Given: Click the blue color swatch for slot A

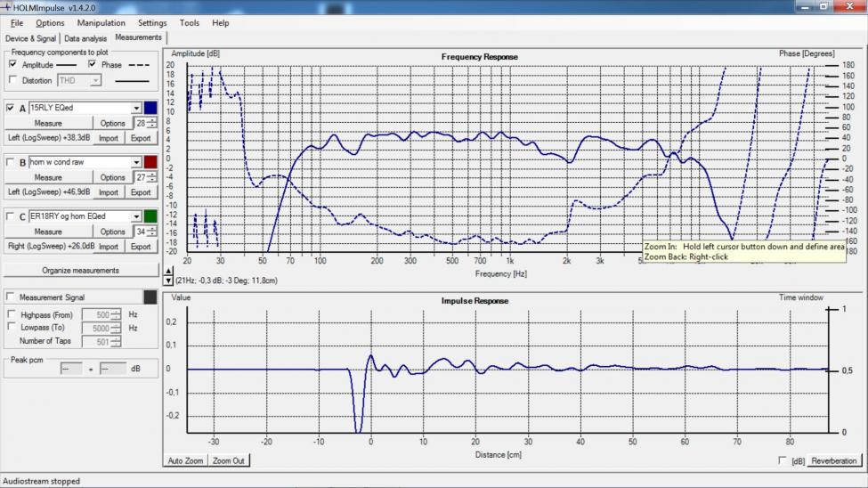Looking at the screenshot, I should (150, 108).
